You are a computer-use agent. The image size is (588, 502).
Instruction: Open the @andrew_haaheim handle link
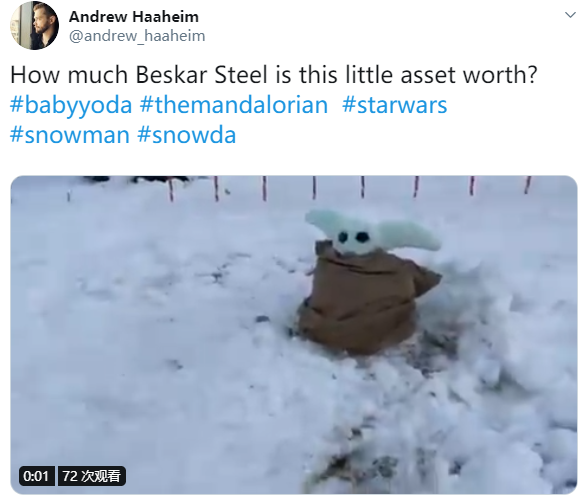tap(137, 36)
